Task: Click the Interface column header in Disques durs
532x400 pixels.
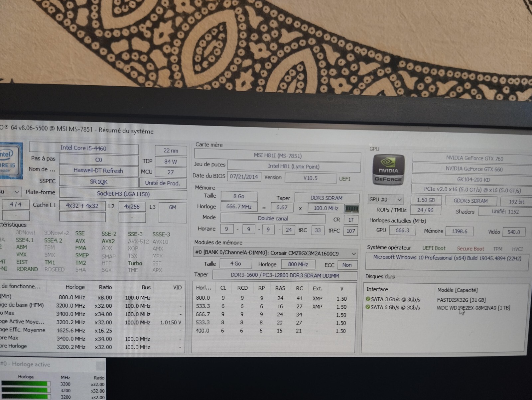Action: point(377,289)
